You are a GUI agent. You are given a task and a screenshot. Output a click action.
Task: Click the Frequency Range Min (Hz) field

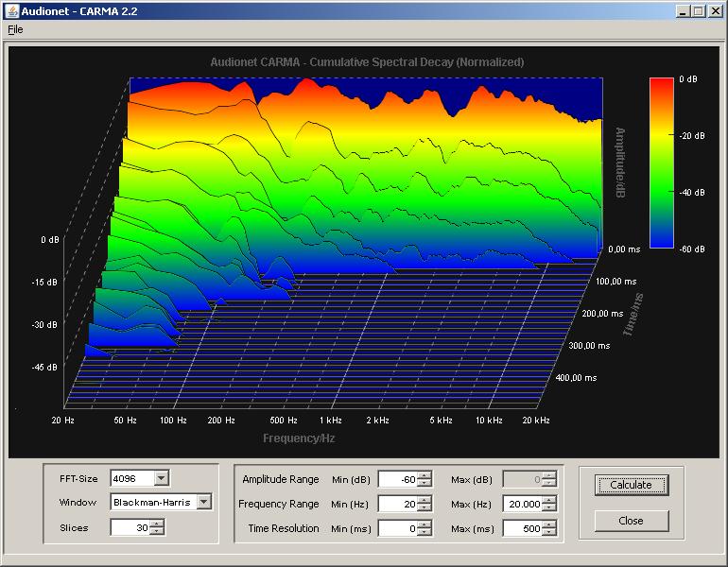(x=397, y=504)
